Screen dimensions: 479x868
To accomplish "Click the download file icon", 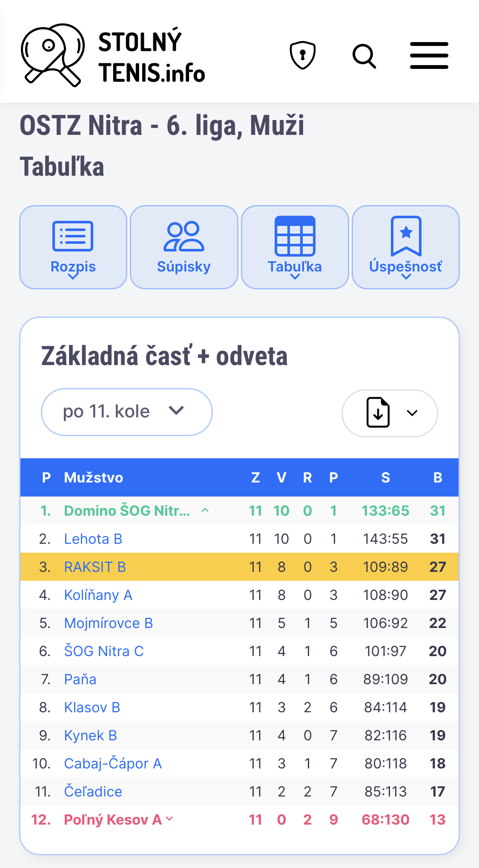I will point(378,412).
